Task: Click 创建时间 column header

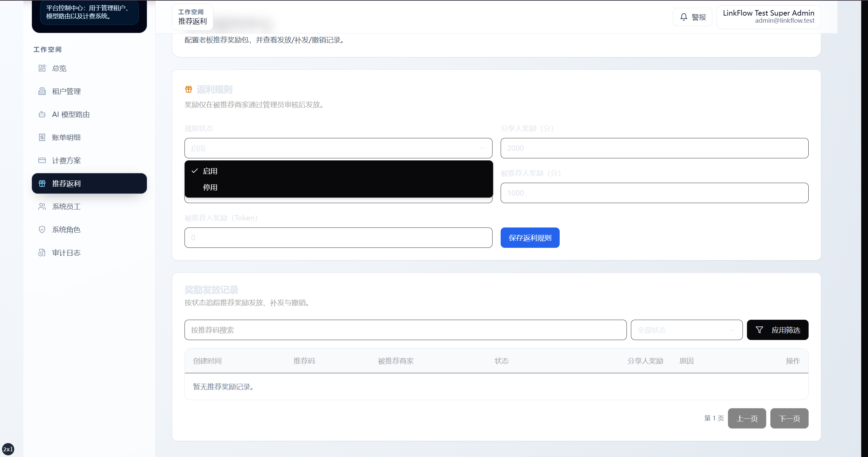Action: pos(207,361)
